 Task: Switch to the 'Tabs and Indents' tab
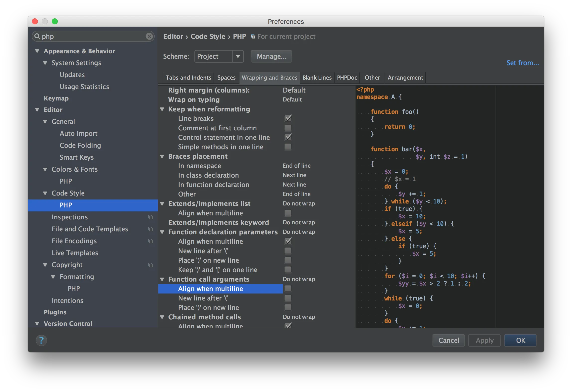click(x=188, y=78)
